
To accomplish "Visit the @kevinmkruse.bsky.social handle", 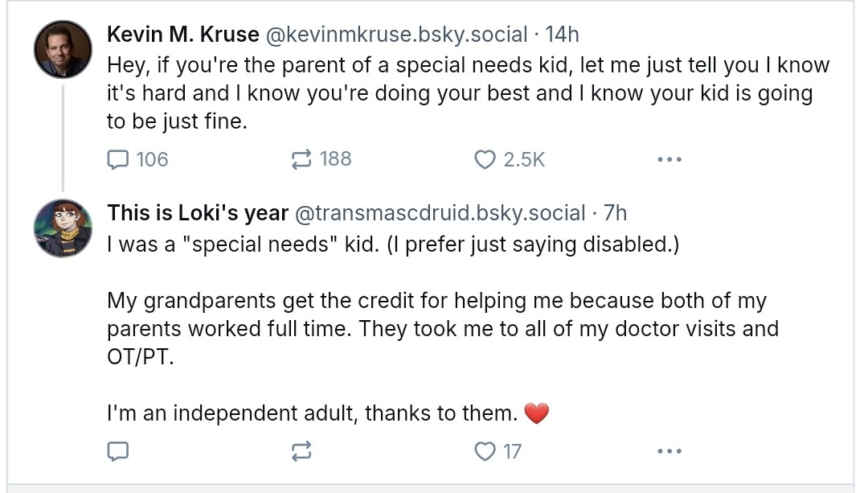I will (x=395, y=35).
